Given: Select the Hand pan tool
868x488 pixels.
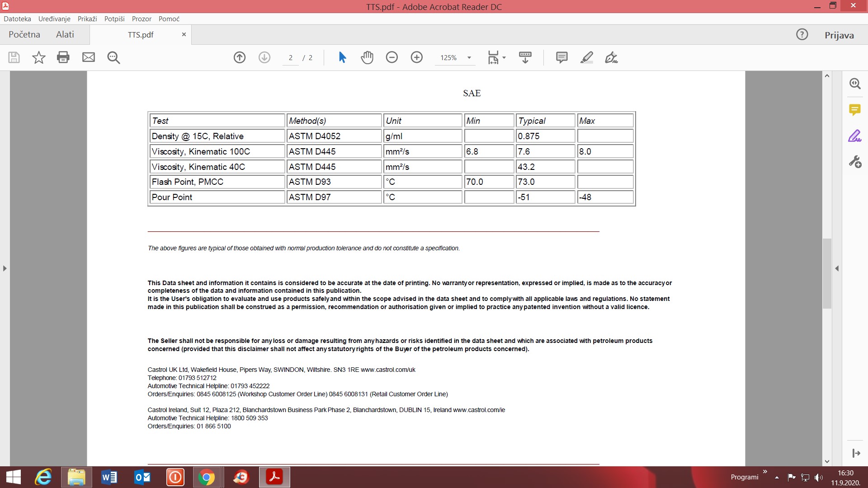Looking at the screenshot, I should (x=367, y=57).
